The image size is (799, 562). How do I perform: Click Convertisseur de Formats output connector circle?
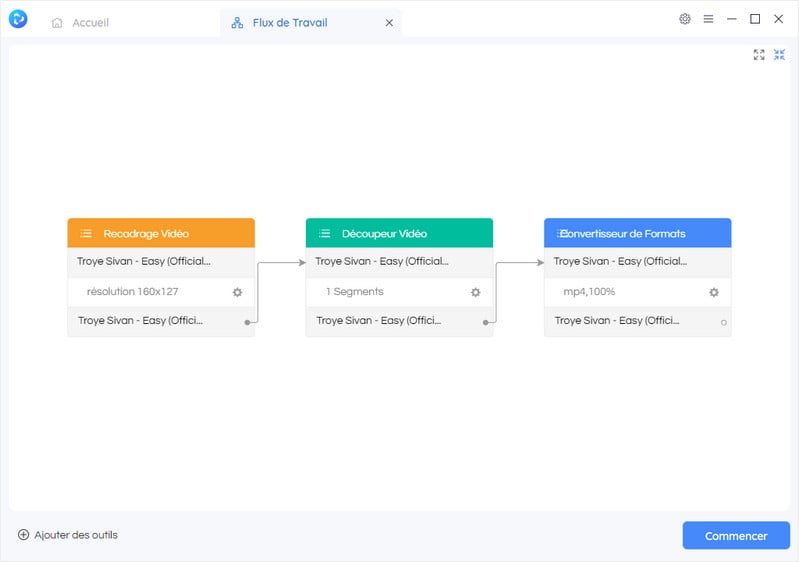[724, 323]
